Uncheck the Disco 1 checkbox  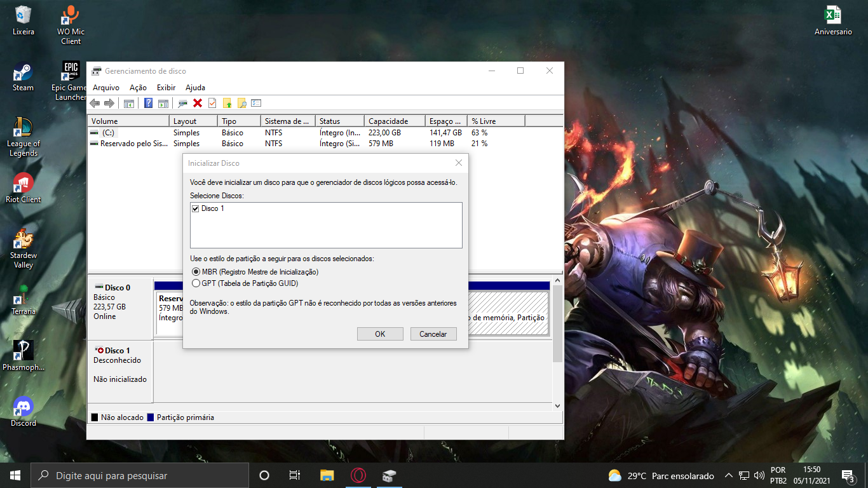(195, 208)
